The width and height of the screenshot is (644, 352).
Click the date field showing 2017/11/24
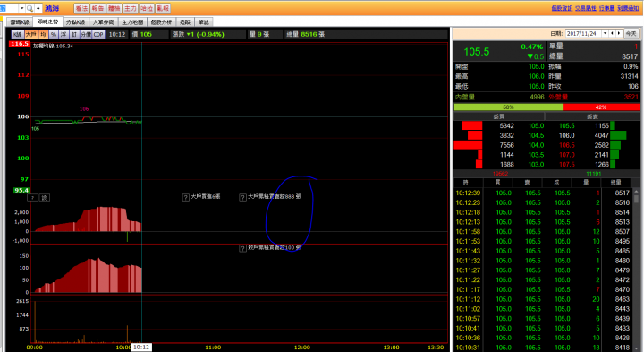point(583,34)
